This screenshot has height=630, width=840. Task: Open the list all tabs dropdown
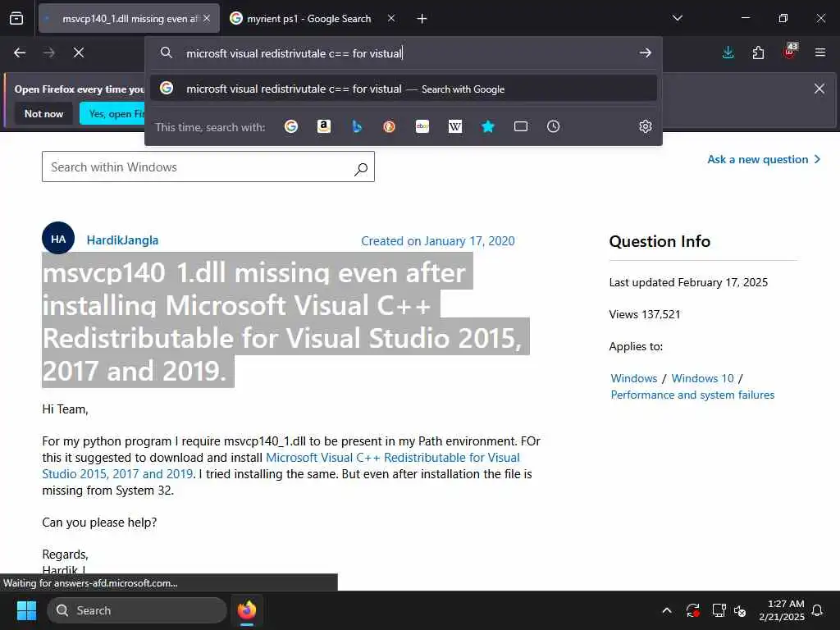pyautogui.click(x=677, y=18)
